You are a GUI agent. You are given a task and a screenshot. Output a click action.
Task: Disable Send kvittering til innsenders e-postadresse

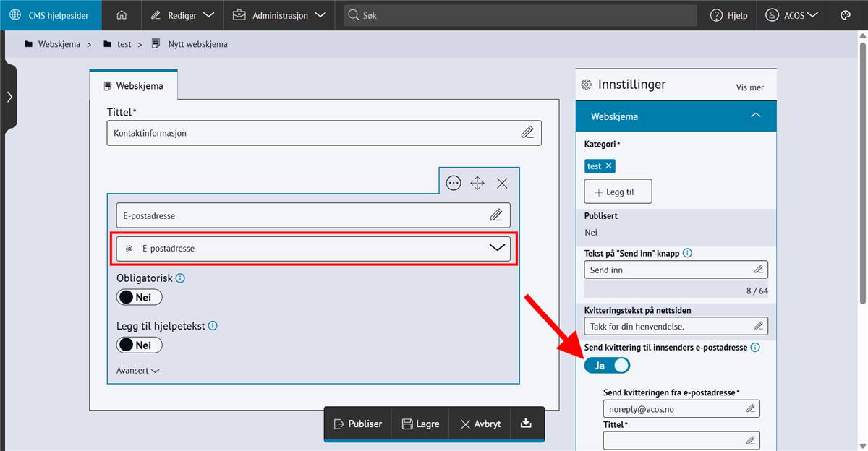click(x=607, y=366)
